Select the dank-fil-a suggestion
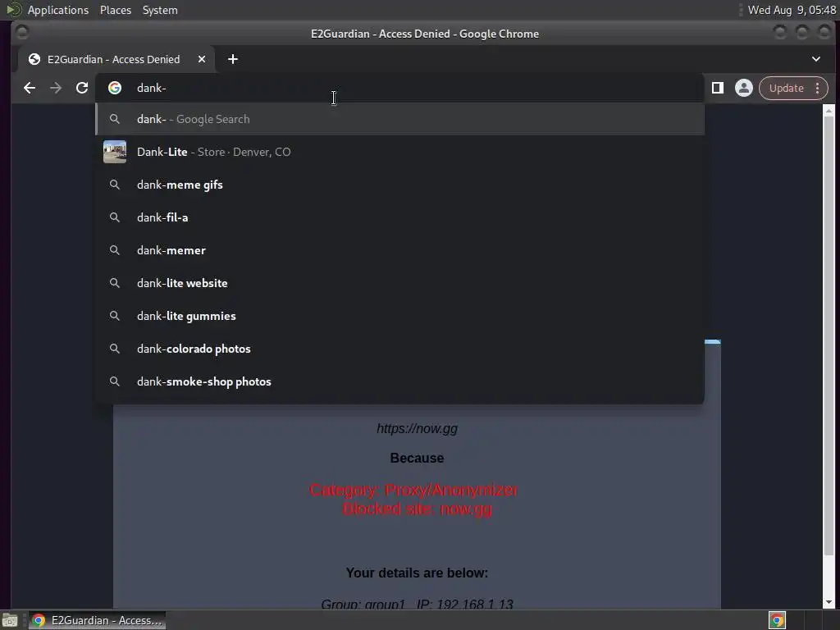The image size is (840, 630). click(399, 217)
